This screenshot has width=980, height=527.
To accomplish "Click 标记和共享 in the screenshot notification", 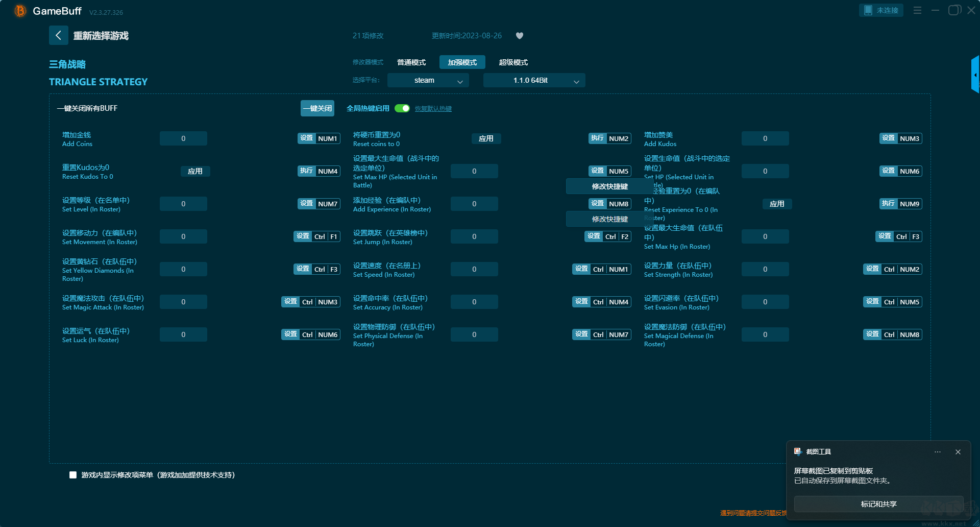I will pyautogui.click(x=878, y=504).
